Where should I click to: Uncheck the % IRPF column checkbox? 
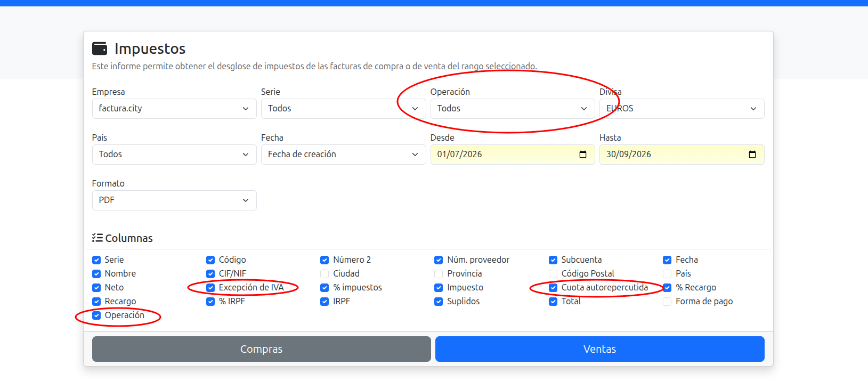point(210,302)
